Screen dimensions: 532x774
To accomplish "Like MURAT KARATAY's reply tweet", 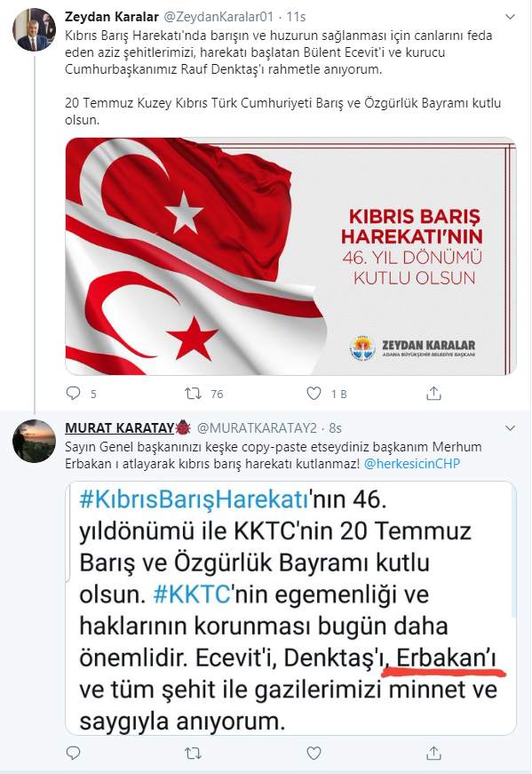I will pos(314,754).
